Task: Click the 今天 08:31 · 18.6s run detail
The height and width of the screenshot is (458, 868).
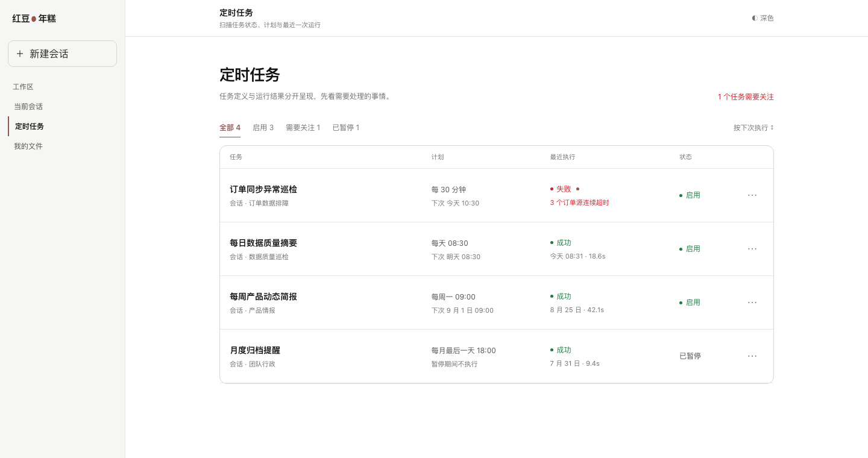Action: point(577,256)
